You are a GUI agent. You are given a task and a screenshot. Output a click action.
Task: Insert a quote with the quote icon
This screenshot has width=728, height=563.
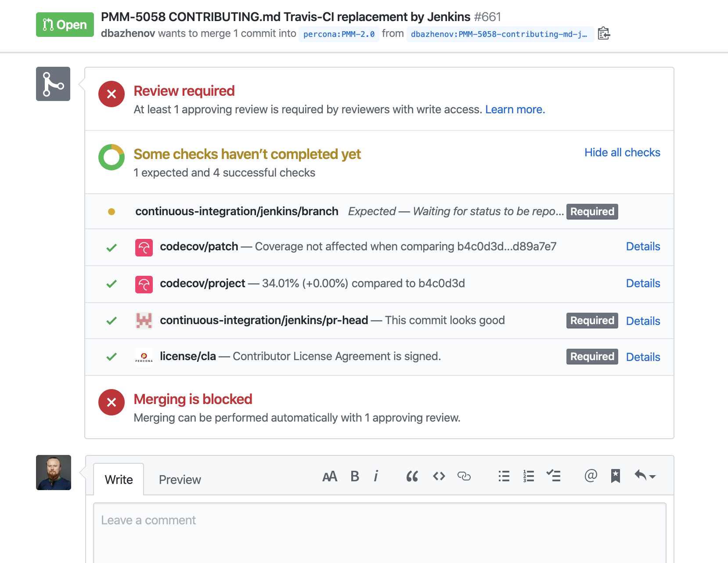pyautogui.click(x=412, y=476)
